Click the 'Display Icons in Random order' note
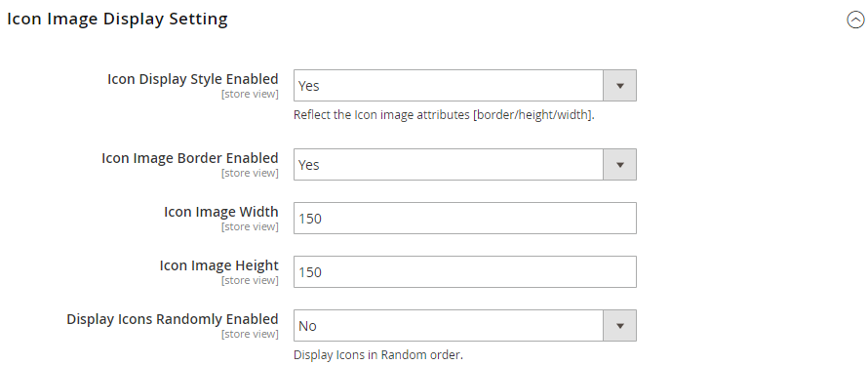 [378, 355]
